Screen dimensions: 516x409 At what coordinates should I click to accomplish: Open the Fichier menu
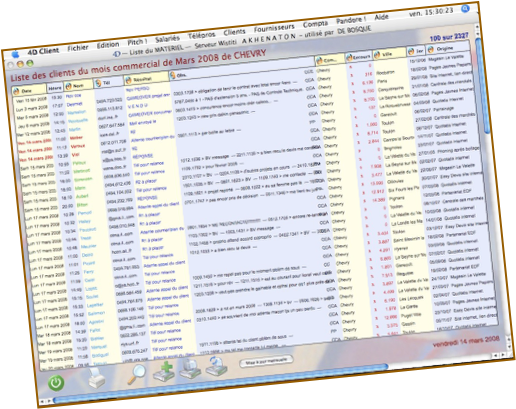click(x=78, y=48)
